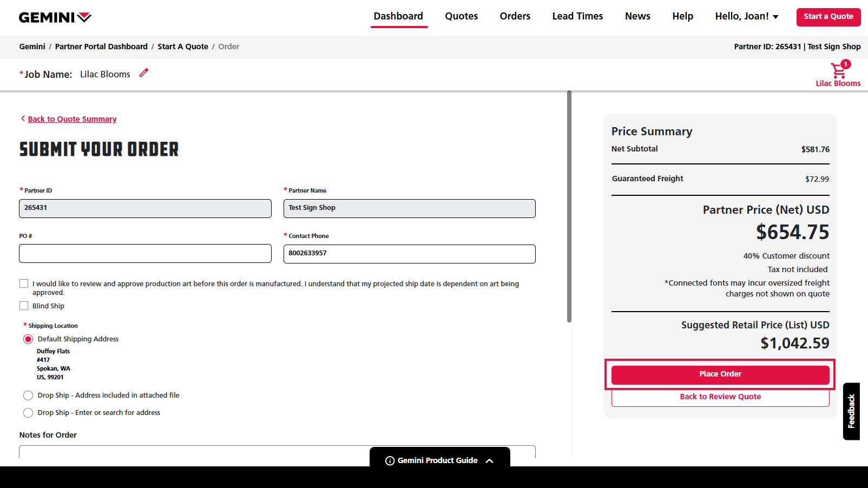868x488 pixels.
Task: Open the Lilac Blooms shopping cart
Action: (x=838, y=73)
